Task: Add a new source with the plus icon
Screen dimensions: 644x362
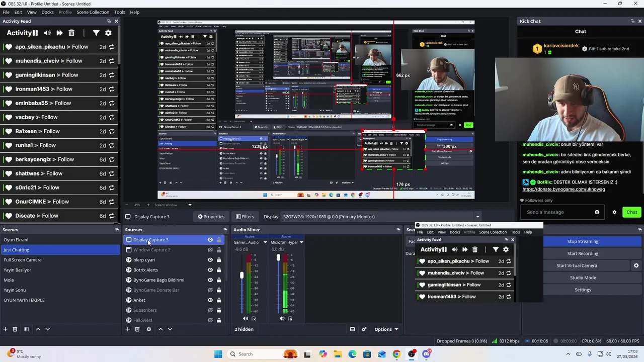Action: click(x=128, y=329)
